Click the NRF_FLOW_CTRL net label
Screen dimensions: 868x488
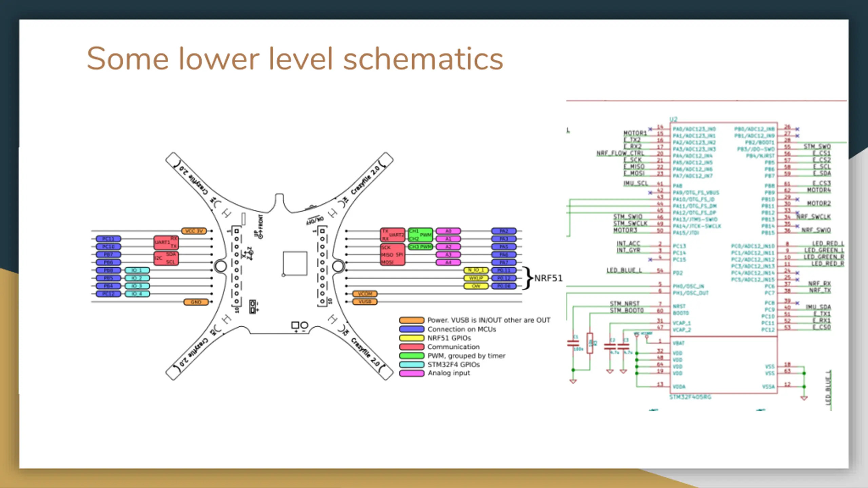tap(620, 154)
